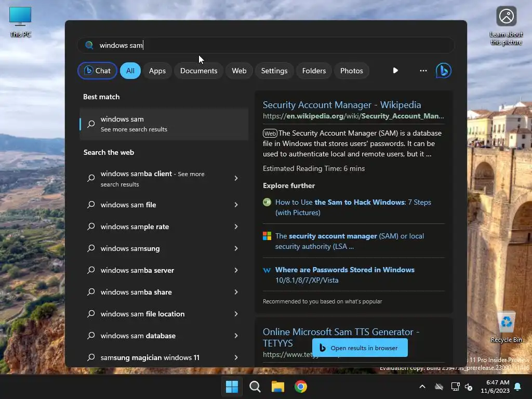The height and width of the screenshot is (399, 532).
Task: Expand windows samba client suggestion arrow
Action: click(236, 178)
